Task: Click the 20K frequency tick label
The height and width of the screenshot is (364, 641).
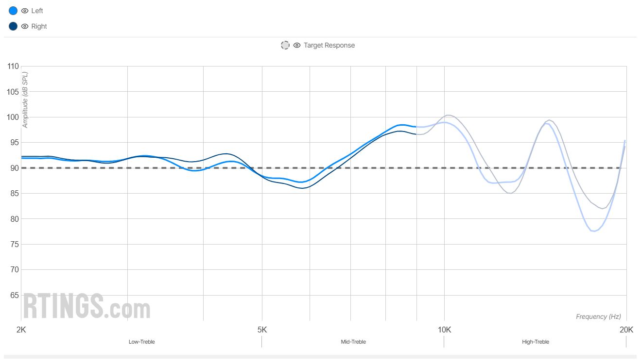Action: (626, 330)
